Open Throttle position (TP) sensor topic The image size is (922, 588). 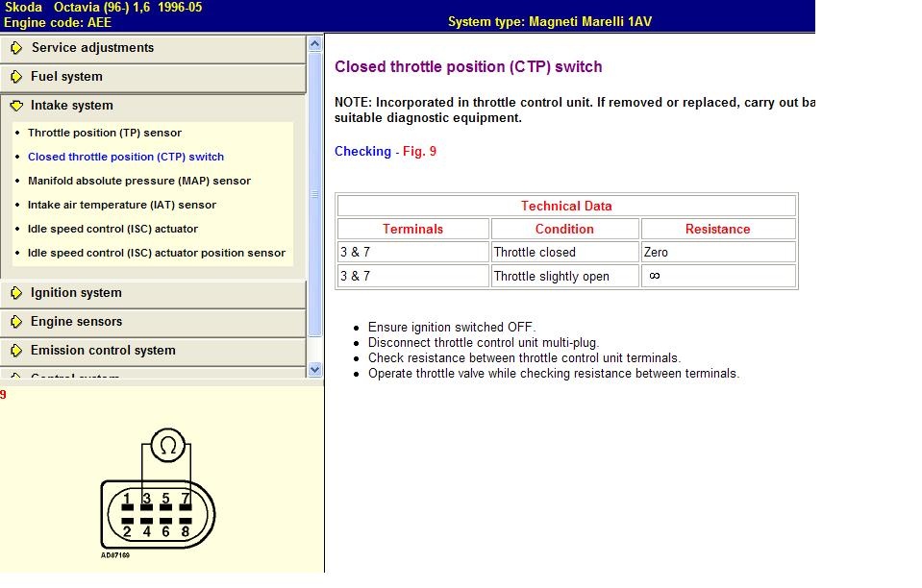(x=105, y=133)
